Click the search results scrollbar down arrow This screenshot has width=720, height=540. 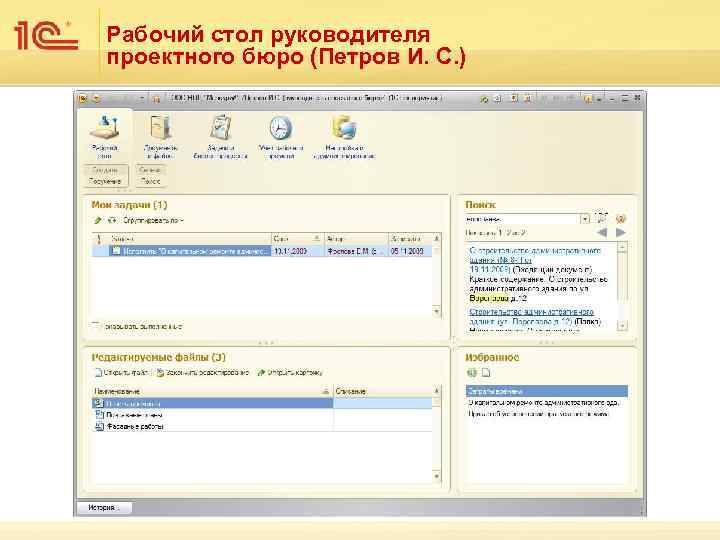pyautogui.click(x=622, y=326)
